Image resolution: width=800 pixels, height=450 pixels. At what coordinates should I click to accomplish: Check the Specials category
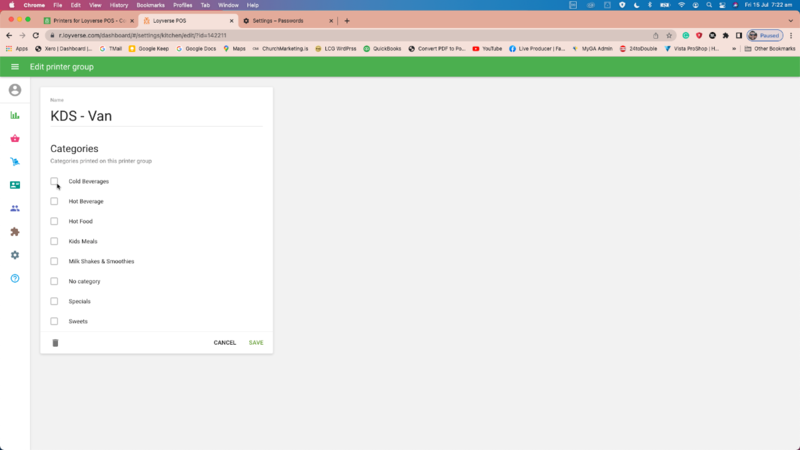click(54, 302)
